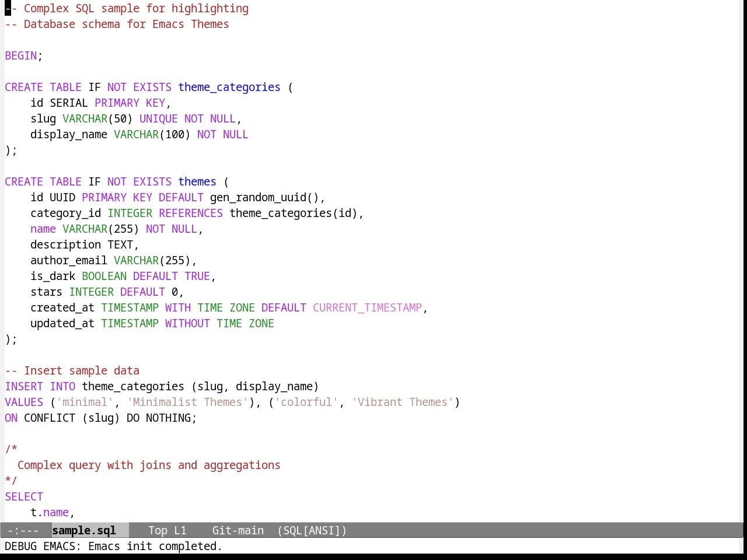Click the opening /* comment marker
The width and height of the screenshot is (747, 560).
(11, 449)
